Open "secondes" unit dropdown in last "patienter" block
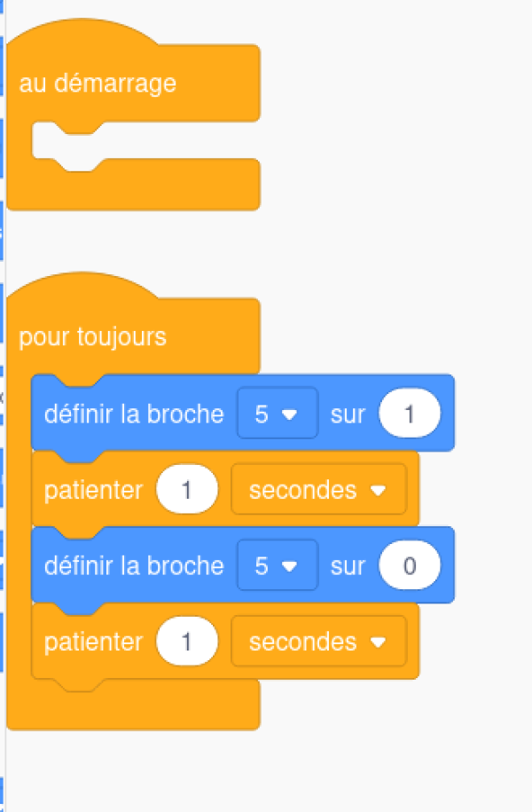This screenshot has width=532, height=812. point(318,642)
